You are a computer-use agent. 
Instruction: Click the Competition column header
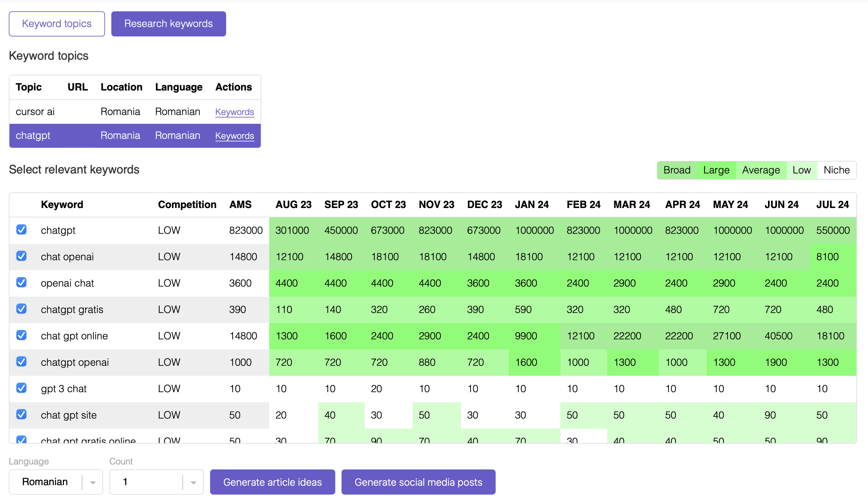click(x=187, y=205)
